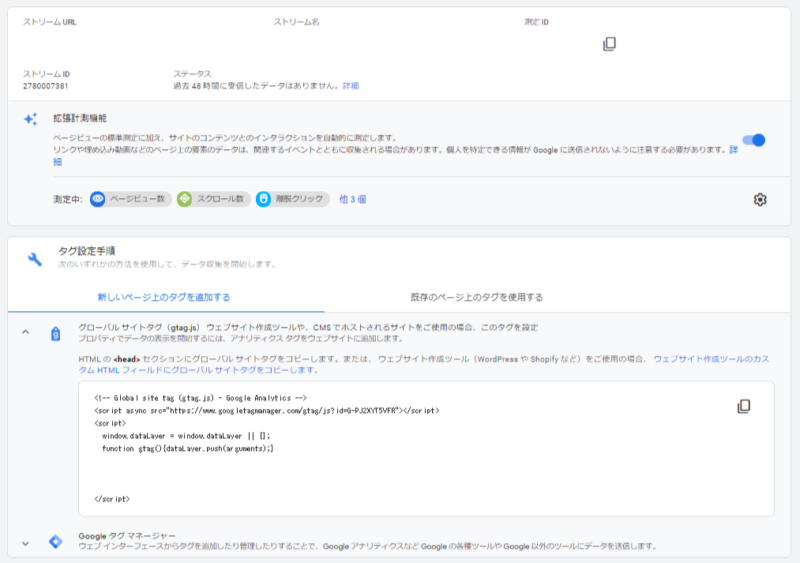The width and height of the screenshot is (800, 563).
Task: Open enhanced measurement settings gear
Action: click(x=760, y=200)
